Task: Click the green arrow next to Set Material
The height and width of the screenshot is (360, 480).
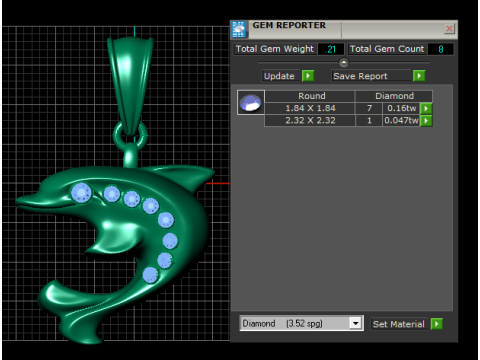Action: pos(437,324)
